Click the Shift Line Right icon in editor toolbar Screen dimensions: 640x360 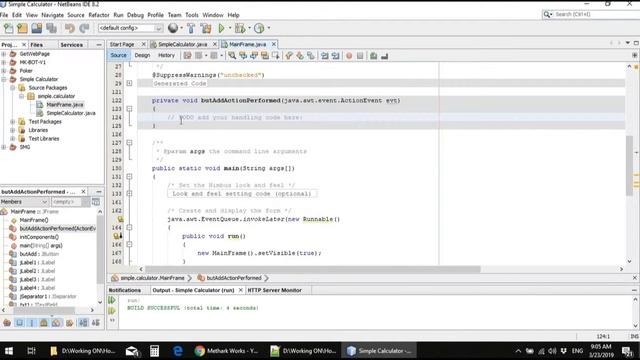pos(336,56)
